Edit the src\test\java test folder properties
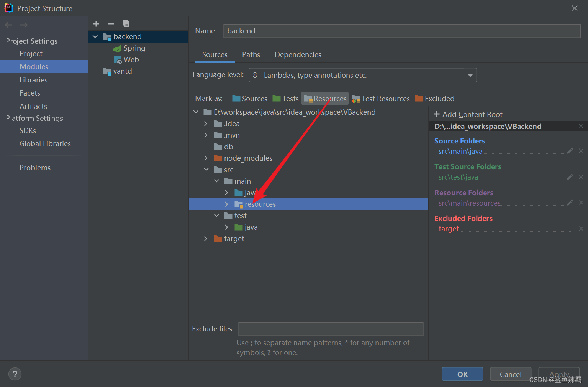Image resolution: width=588 pixels, height=387 pixels. coord(570,177)
